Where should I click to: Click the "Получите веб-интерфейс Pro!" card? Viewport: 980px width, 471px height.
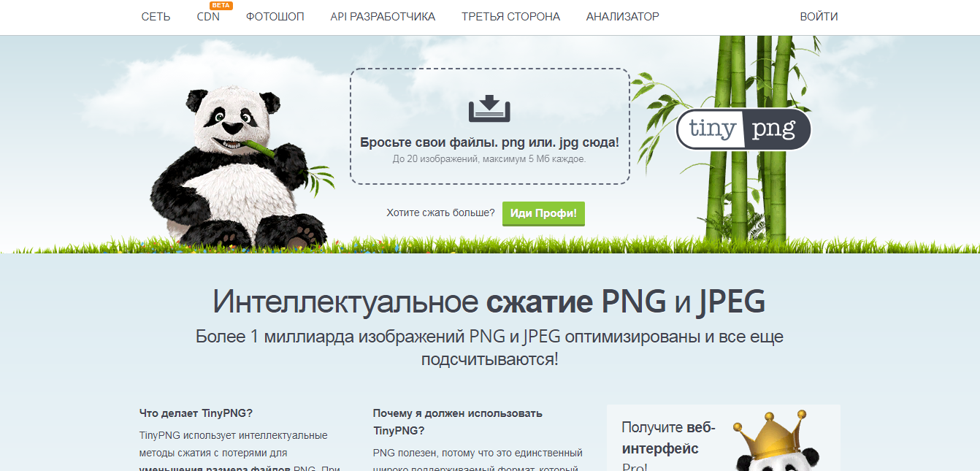723,438
